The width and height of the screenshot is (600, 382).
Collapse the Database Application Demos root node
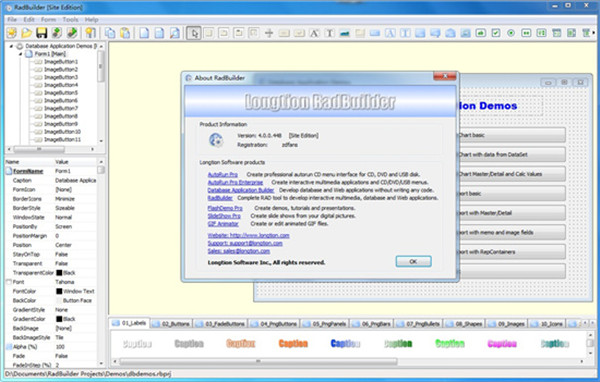pyautogui.click(x=11, y=46)
